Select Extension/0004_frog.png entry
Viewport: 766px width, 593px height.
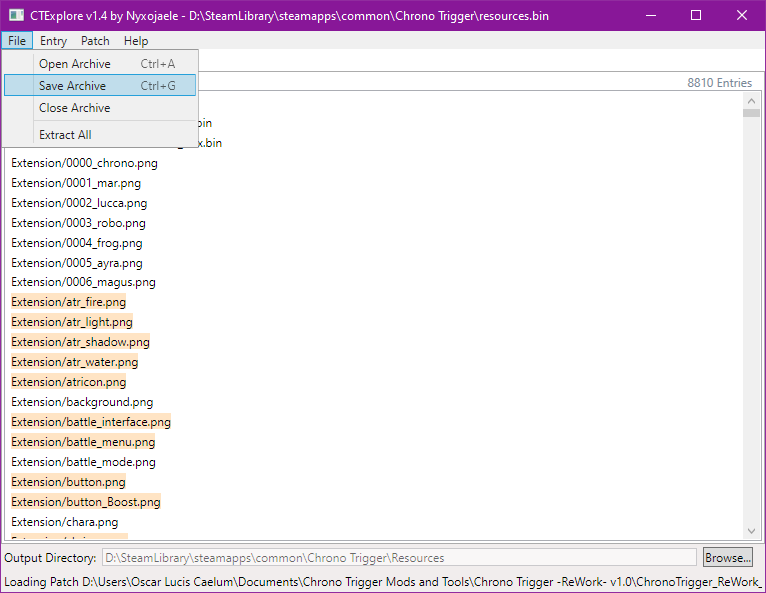click(77, 243)
